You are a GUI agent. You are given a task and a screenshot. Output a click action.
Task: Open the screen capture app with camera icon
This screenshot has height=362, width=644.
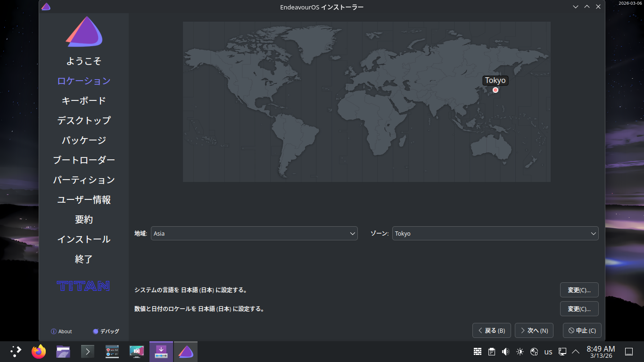coord(137,351)
